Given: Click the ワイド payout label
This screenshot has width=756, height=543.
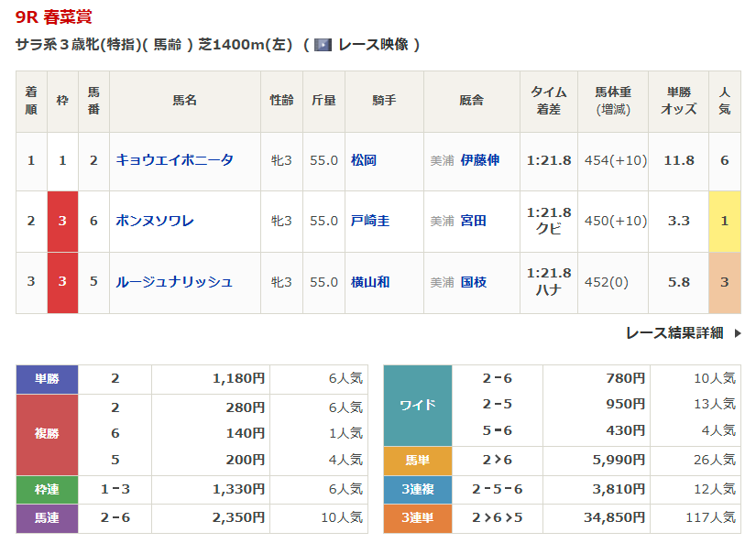Looking at the screenshot, I should [x=417, y=405].
